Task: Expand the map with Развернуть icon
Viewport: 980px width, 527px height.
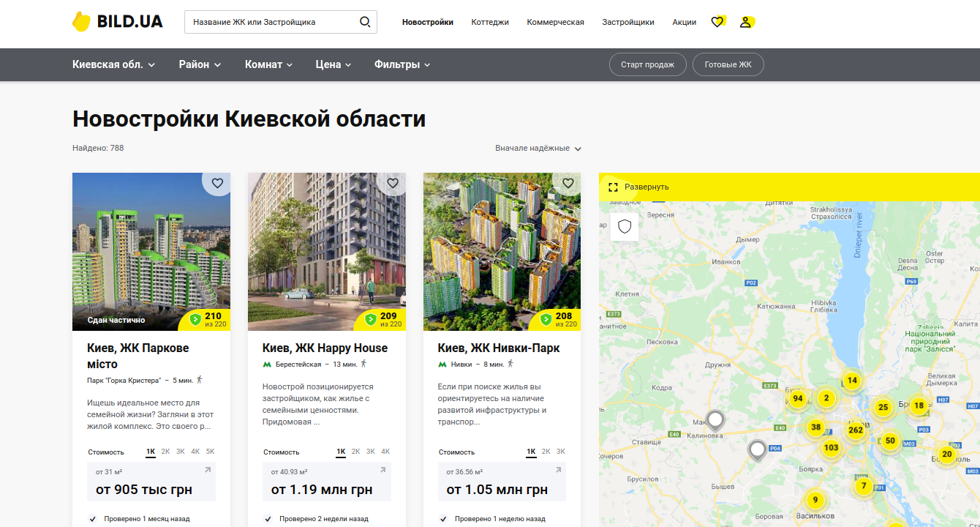Action: (x=614, y=187)
